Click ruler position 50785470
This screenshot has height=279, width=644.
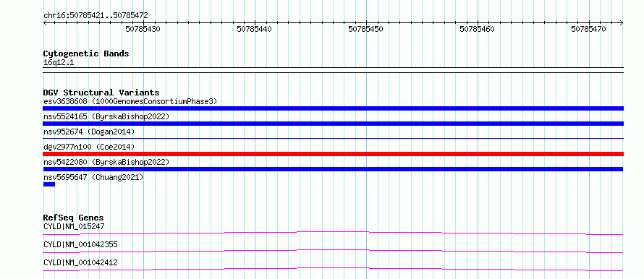(588, 29)
